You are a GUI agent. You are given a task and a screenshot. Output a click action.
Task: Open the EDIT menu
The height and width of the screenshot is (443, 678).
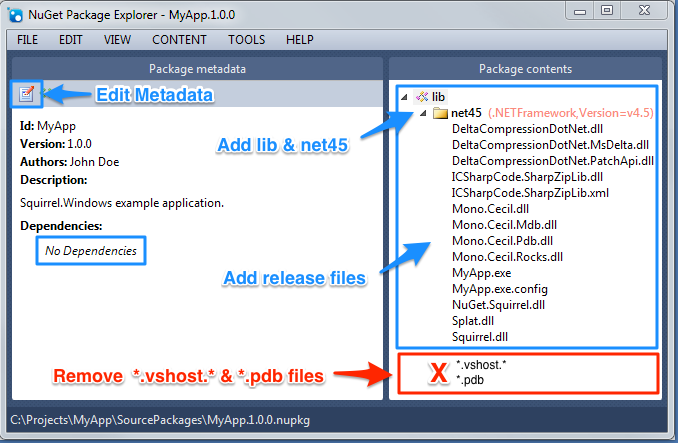pyautogui.click(x=70, y=40)
